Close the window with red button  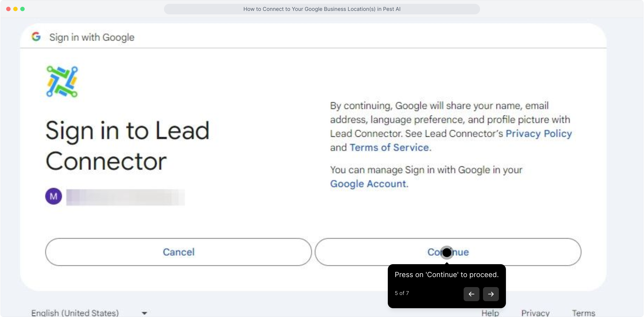point(8,9)
